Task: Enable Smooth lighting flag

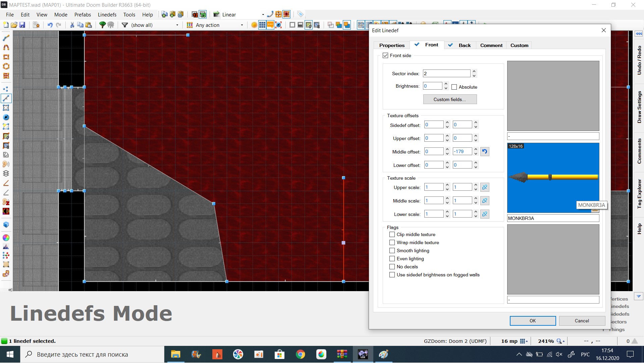Action: 392,251
